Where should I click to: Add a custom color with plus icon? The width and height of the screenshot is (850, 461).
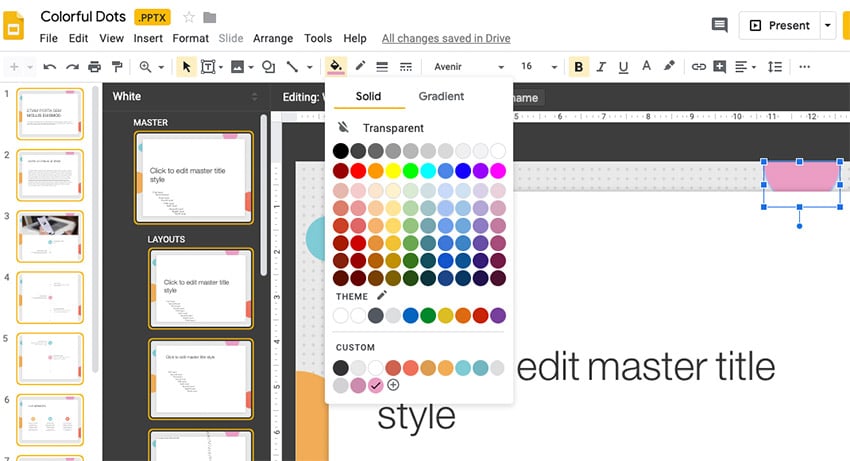393,385
